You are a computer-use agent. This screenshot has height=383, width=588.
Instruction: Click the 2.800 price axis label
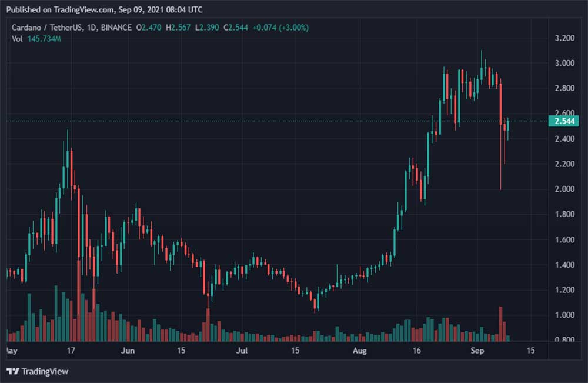pyautogui.click(x=564, y=88)
